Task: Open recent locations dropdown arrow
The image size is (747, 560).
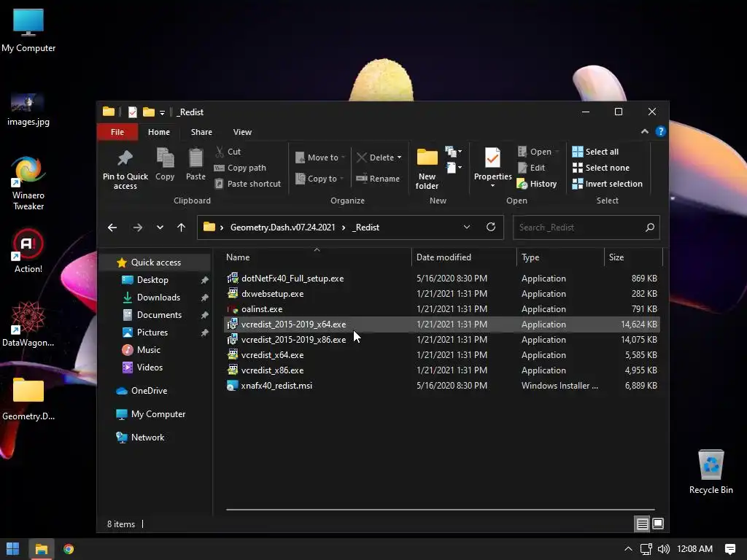Action: (160, 227)
